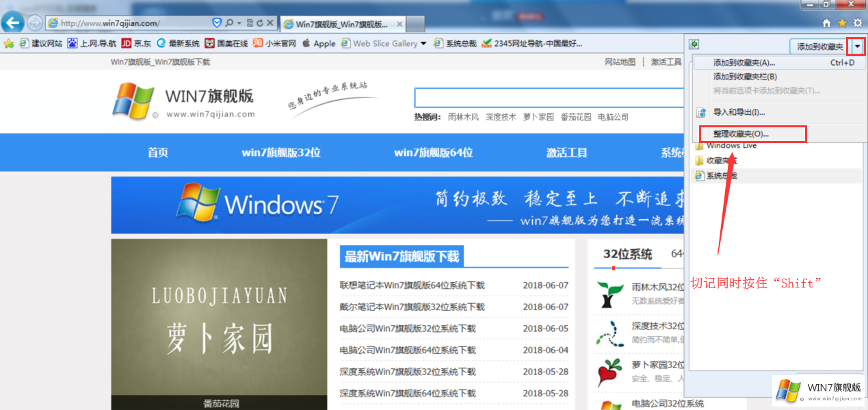This screenshot has height=410, width=868.
Task: Click the Windows 7 banner image
Action: [398, 205]
